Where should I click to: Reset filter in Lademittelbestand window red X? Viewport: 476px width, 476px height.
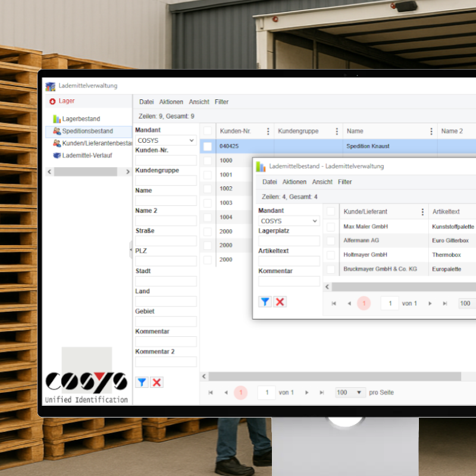pyautogui.click(x=280, y=302)
